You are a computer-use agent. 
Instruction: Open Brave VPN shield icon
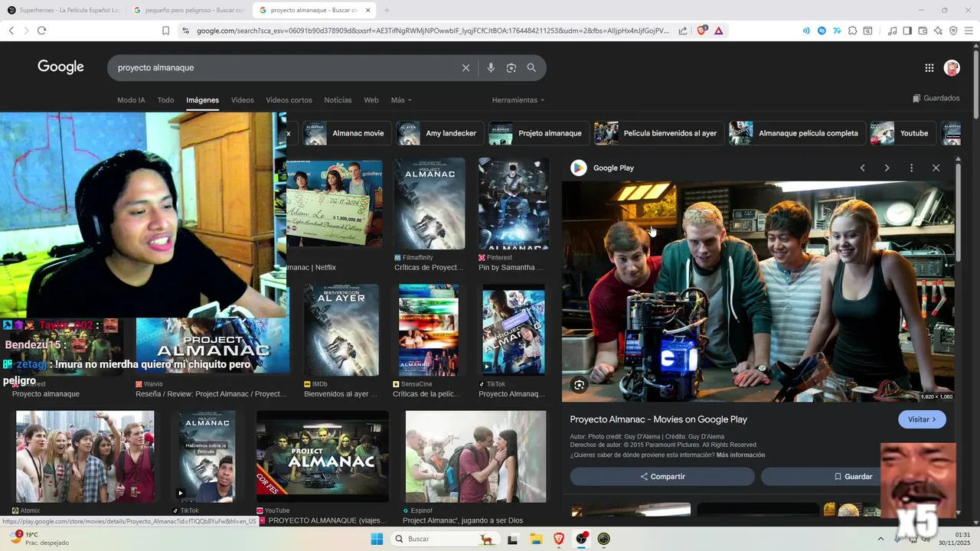tap(953, 31)
